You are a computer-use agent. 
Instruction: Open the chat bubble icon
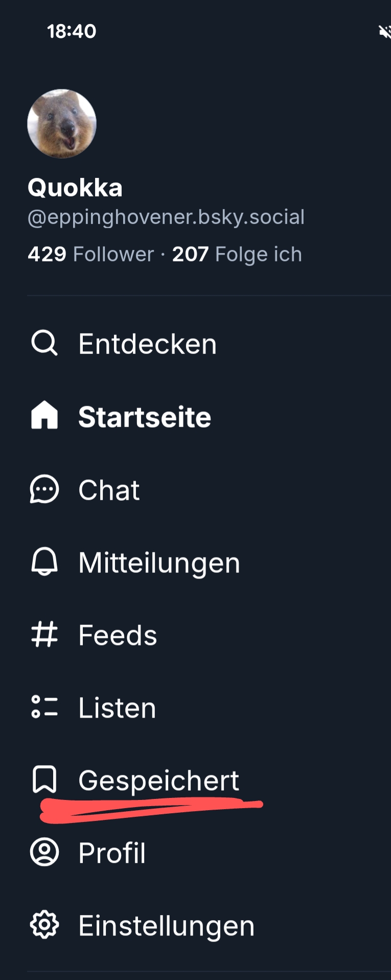coord(44,489)
